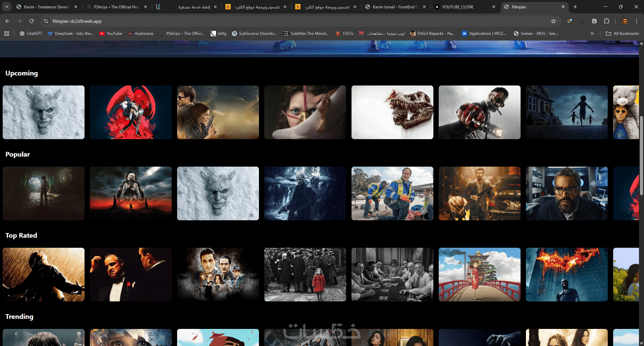Open the tuxedo man Top Rated poster
644x346 pixels.
[131, 275]
